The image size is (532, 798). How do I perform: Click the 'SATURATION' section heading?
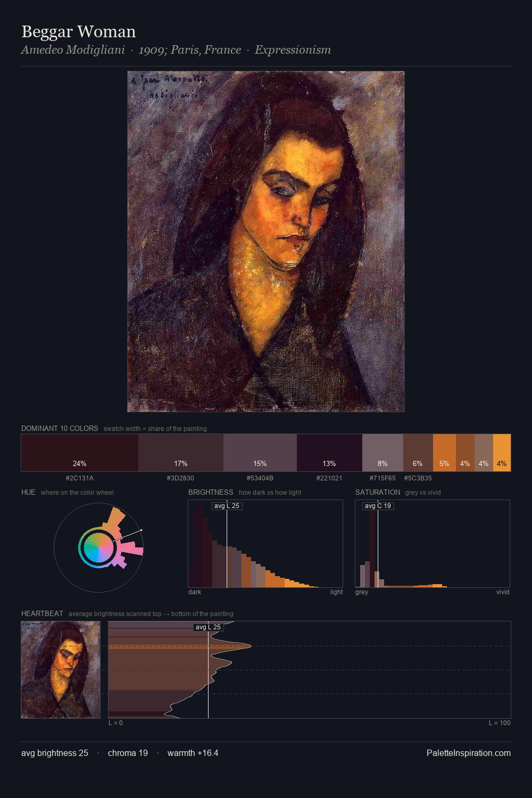pos(378,493)
